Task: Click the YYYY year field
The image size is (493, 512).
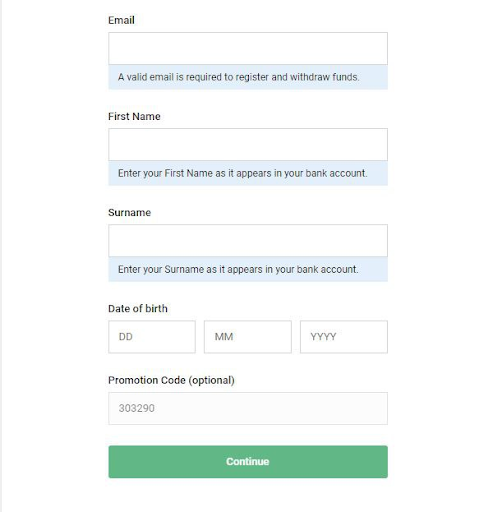Action: pyautogui.click(x=344, y=337)
